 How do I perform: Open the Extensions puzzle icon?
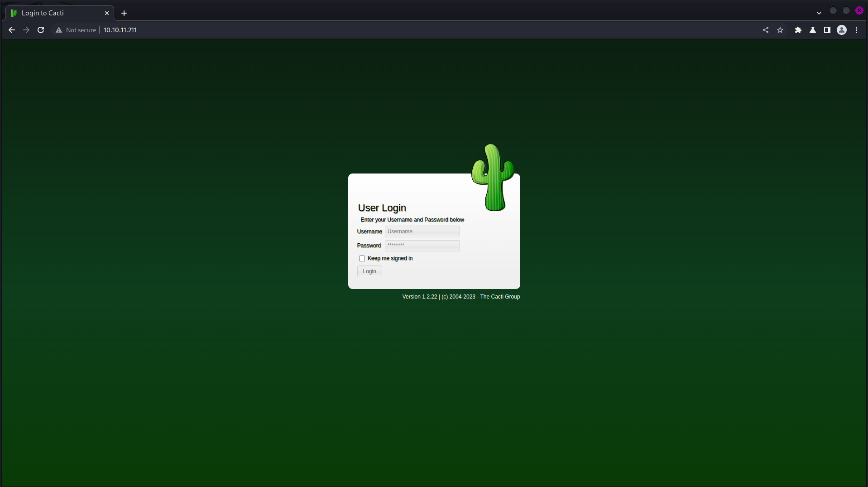pos(798,30)
